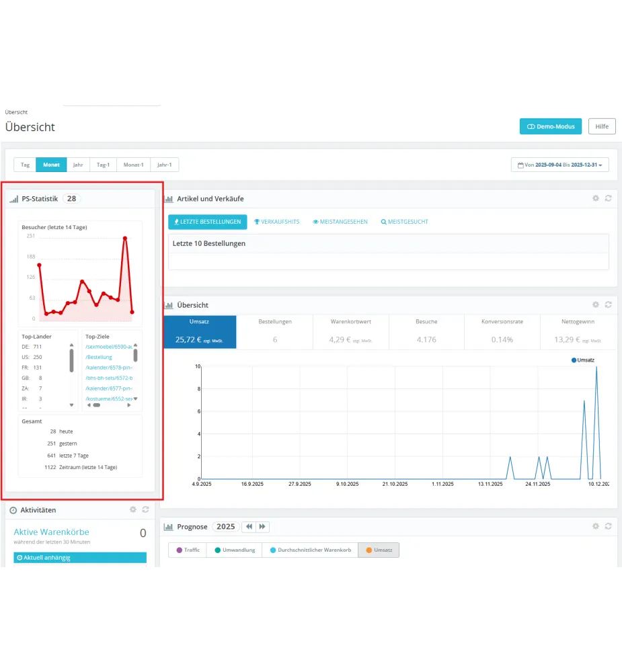Refresh the Prognose panel
The width and height of the screenshot is (622, 672).
point(609,526)
